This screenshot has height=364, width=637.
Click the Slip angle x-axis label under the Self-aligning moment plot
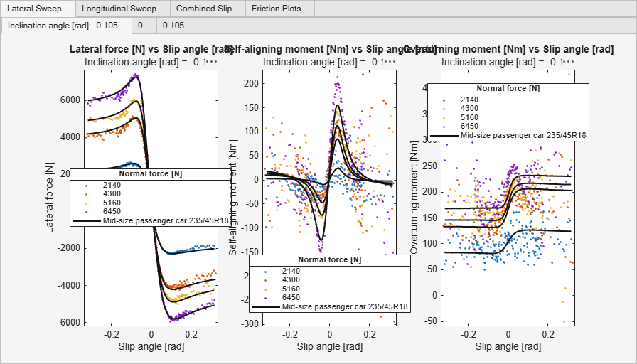click(x=329, y=346)
